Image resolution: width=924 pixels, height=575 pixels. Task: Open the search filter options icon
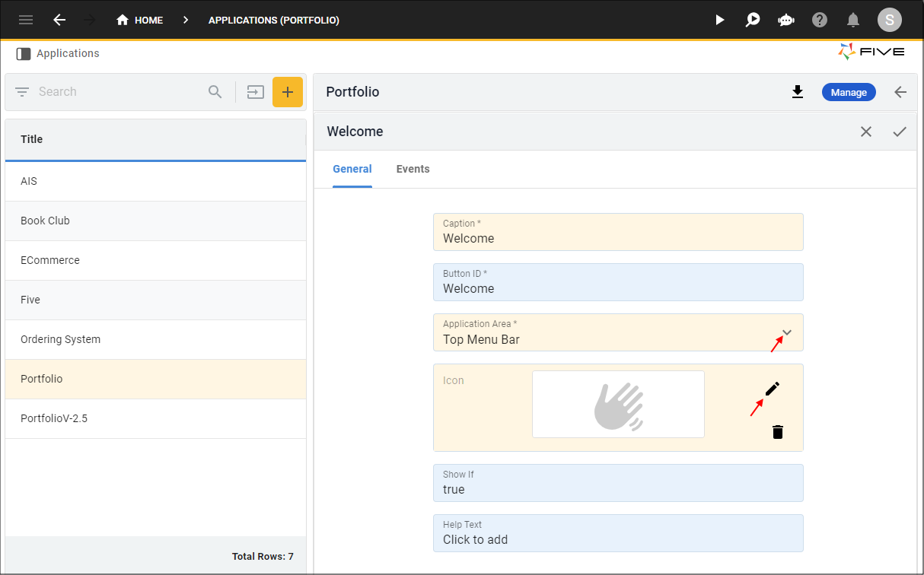pos(22,92)
